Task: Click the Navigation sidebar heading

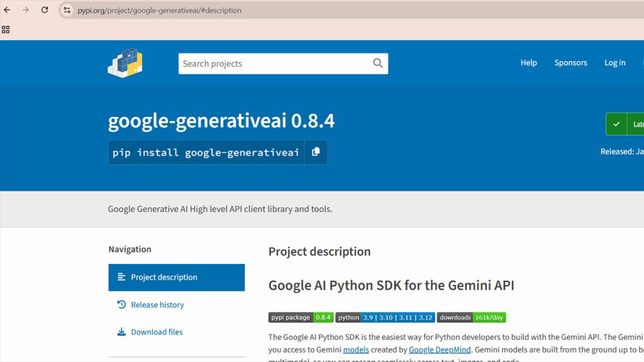Action: click(x=130, y=249)
